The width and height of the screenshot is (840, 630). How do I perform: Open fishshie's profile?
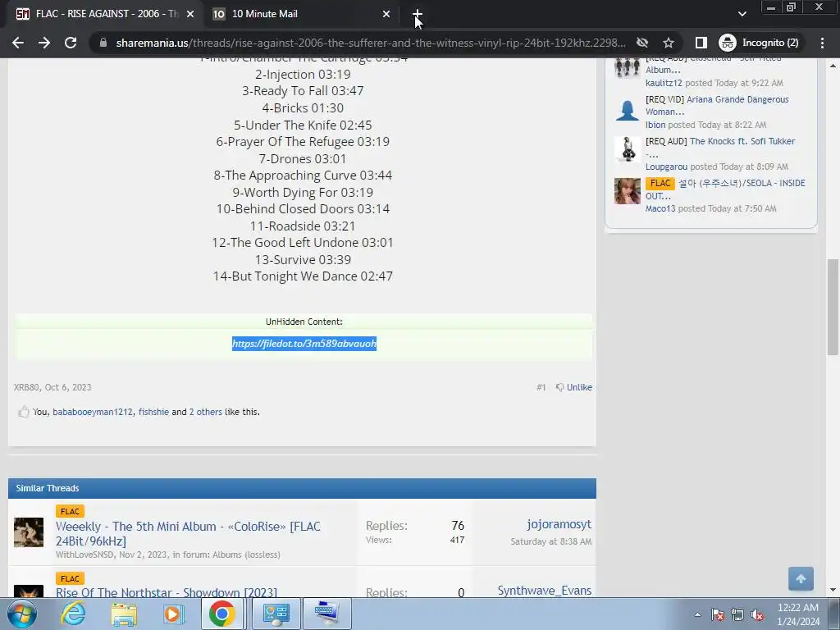[x=153, y=412]
